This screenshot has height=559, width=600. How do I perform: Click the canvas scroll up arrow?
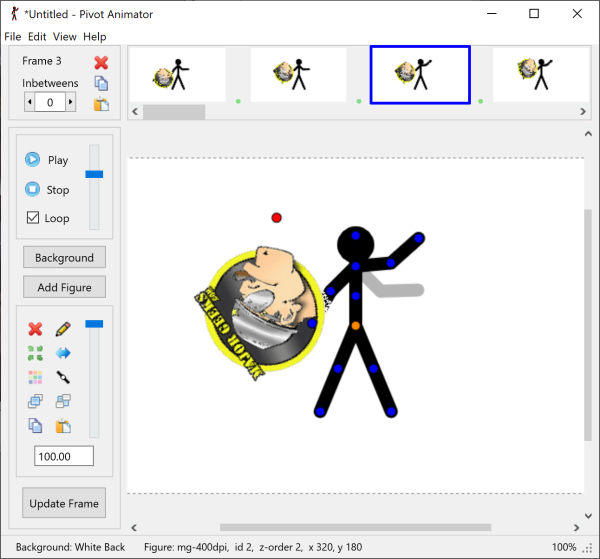[588, 134]
